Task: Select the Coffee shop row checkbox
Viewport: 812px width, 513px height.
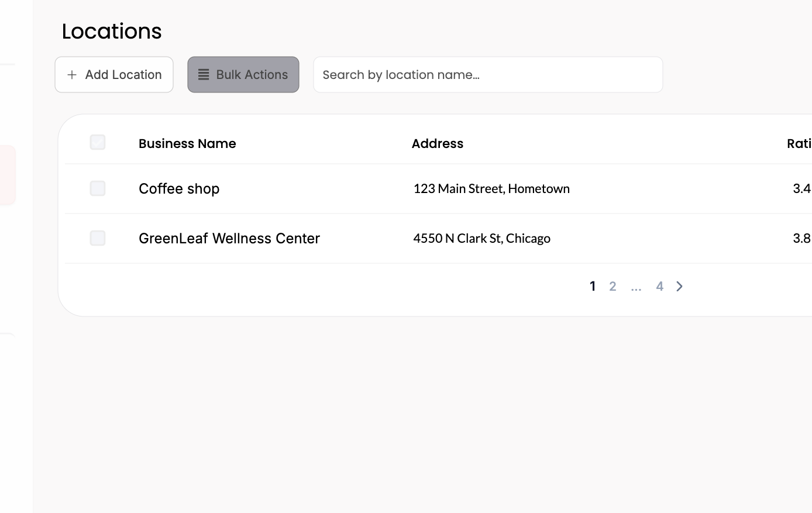Action: (x=98, y=188)
